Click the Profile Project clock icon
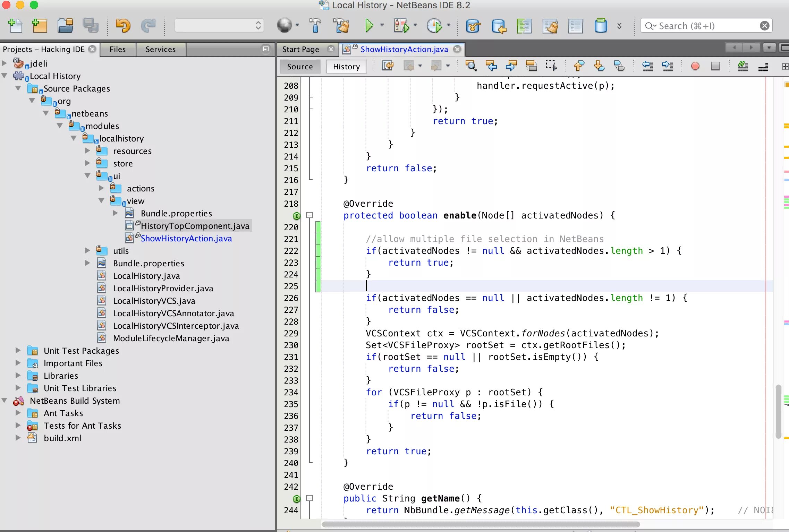789x532 pixels. tap(434, 26)
